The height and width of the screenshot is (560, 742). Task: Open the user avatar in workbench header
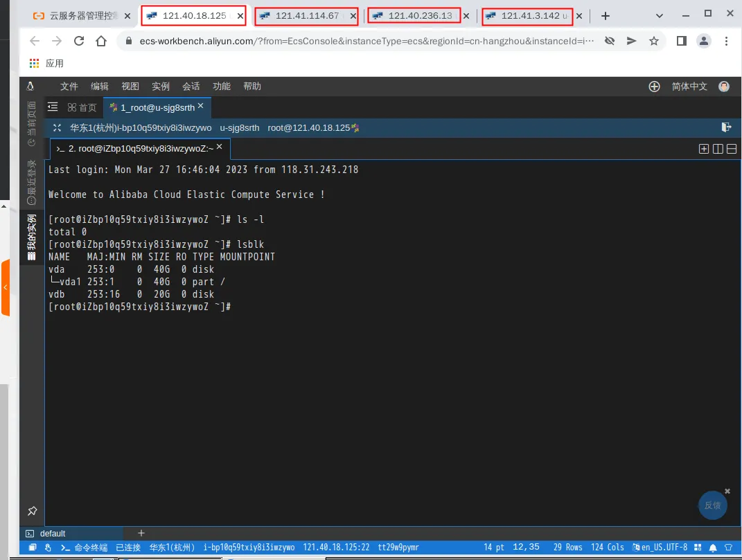tap(723, 87)
